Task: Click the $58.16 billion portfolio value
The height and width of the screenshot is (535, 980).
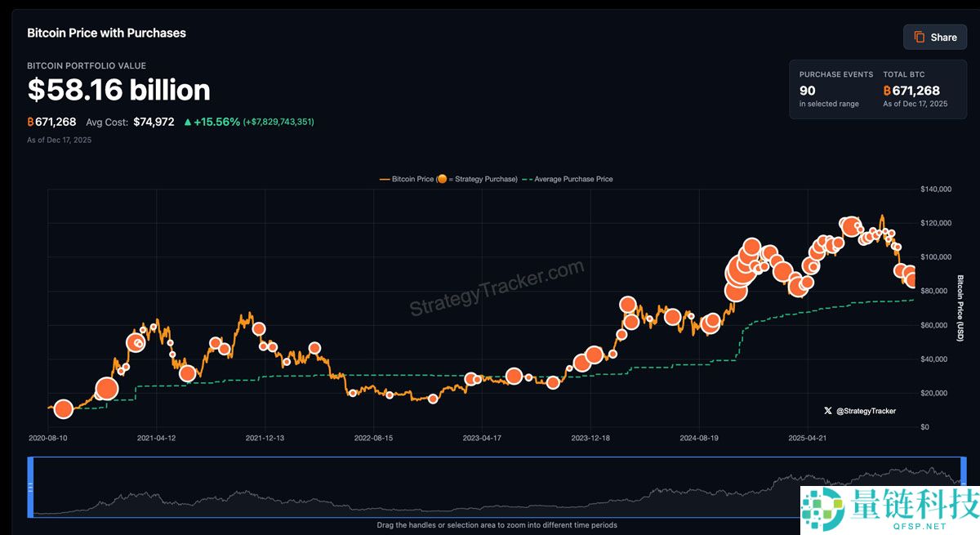Action: 119,90
